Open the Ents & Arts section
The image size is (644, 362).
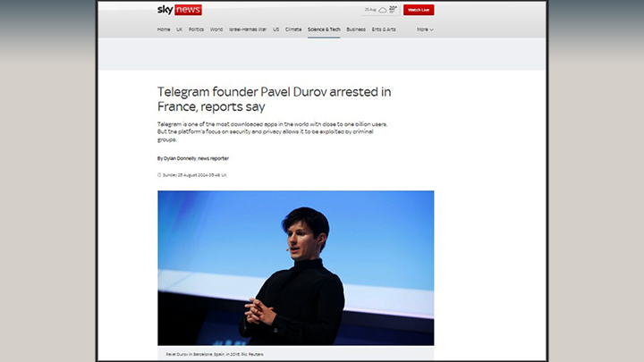[384, 29]
